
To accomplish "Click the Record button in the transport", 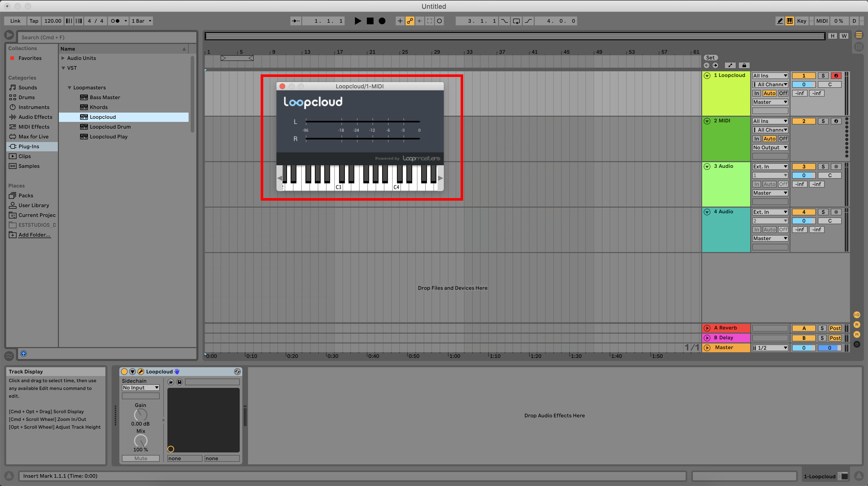I will coord(382,21).
